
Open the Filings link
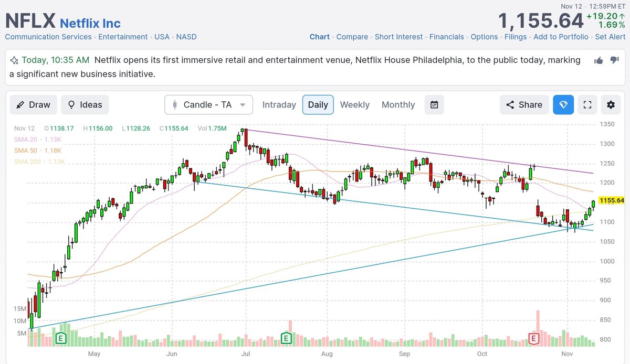516,37
